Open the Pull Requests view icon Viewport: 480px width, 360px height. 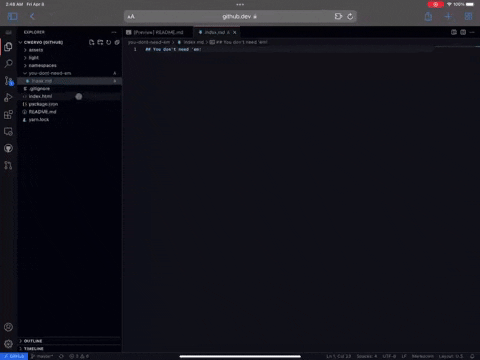[x=9, y=165]
